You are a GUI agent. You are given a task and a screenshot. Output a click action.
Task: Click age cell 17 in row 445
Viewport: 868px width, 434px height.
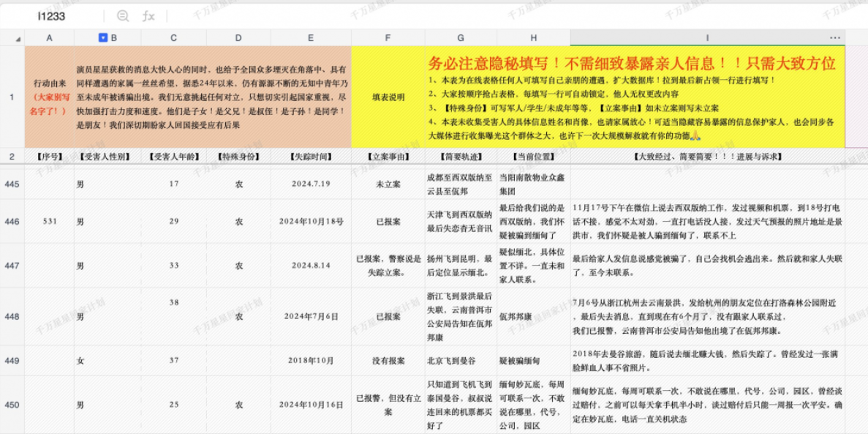[x=174, y=184]
